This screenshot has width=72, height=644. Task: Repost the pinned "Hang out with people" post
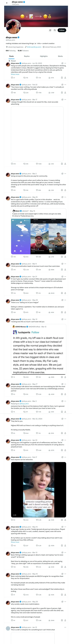click(24, 78)
